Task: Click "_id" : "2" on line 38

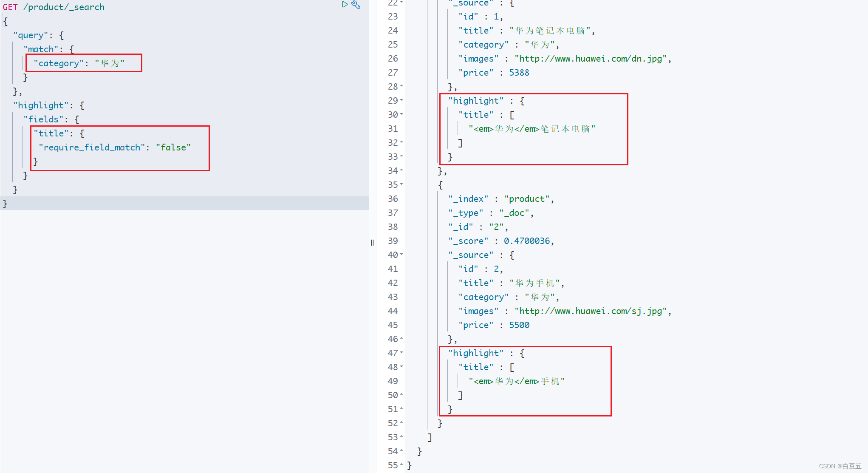Action: coord(478,227)
